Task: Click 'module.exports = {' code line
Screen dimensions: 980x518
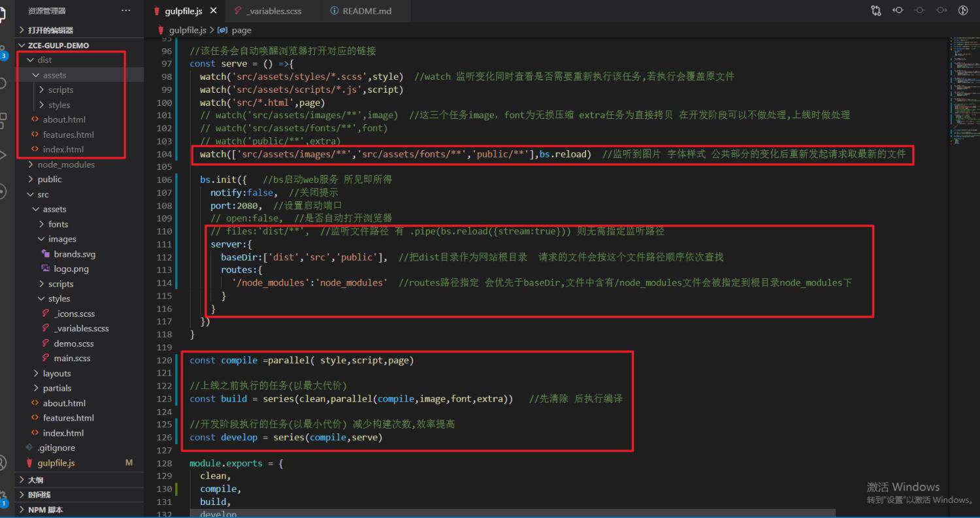Action: [x=236, y=463]
